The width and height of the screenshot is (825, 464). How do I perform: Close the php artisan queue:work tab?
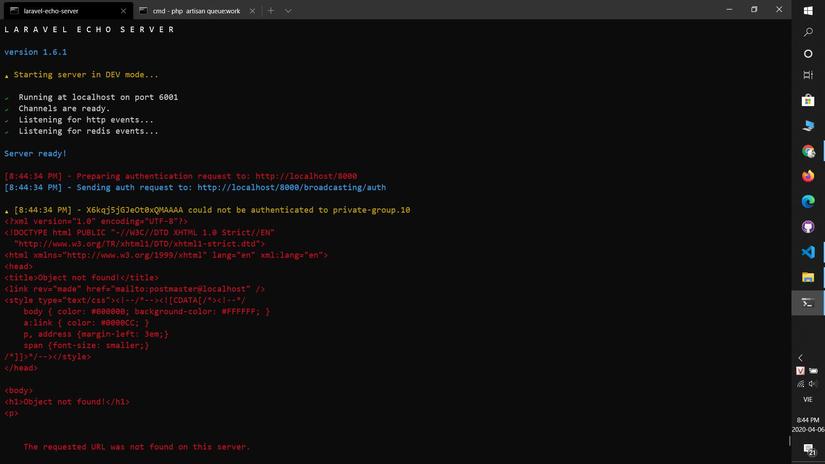pyautogui.click(x=252, y=11)
